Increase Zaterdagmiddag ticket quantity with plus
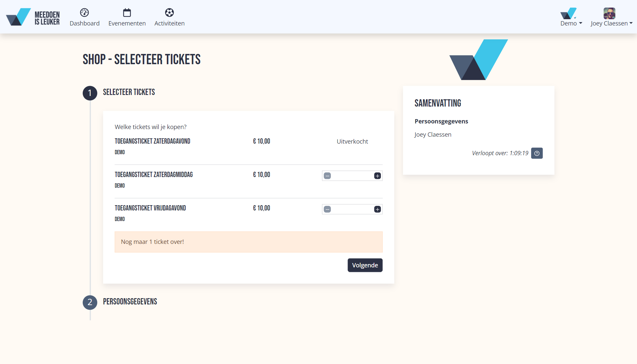 pos(377,176)
